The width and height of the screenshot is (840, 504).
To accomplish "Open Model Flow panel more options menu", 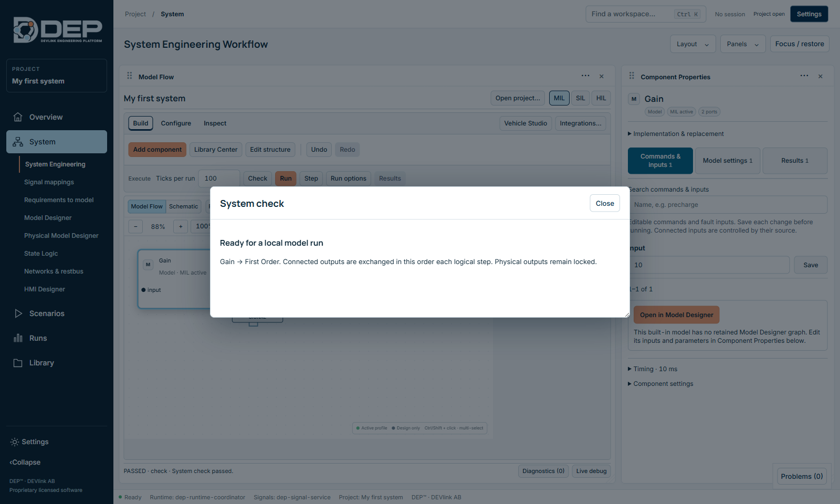I will point(585,76).
